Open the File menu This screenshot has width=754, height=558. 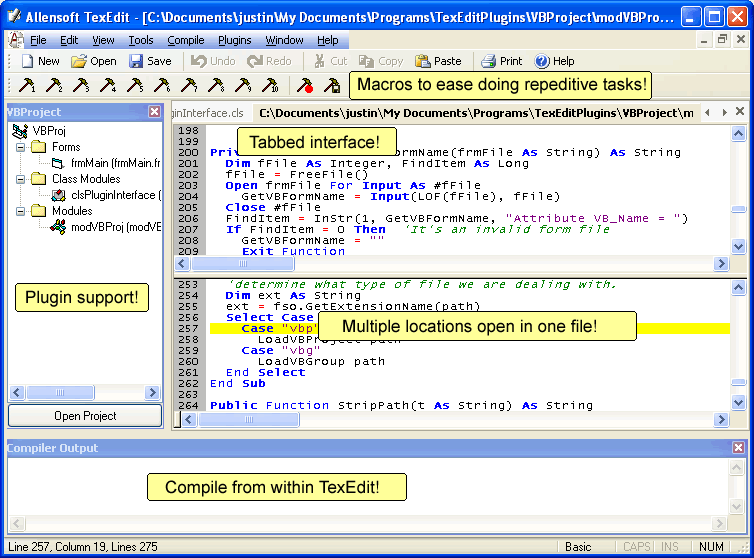[x=38, y=40]
